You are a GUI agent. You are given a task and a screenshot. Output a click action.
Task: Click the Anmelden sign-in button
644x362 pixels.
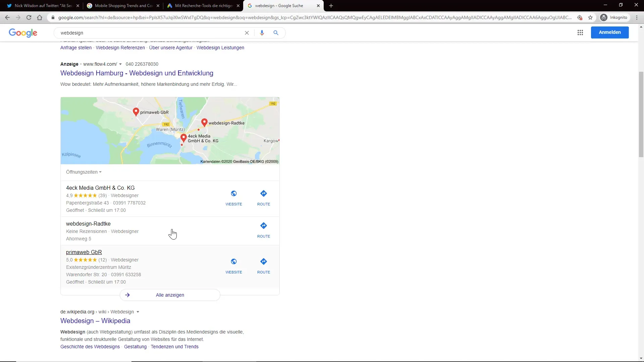[610, 33]
